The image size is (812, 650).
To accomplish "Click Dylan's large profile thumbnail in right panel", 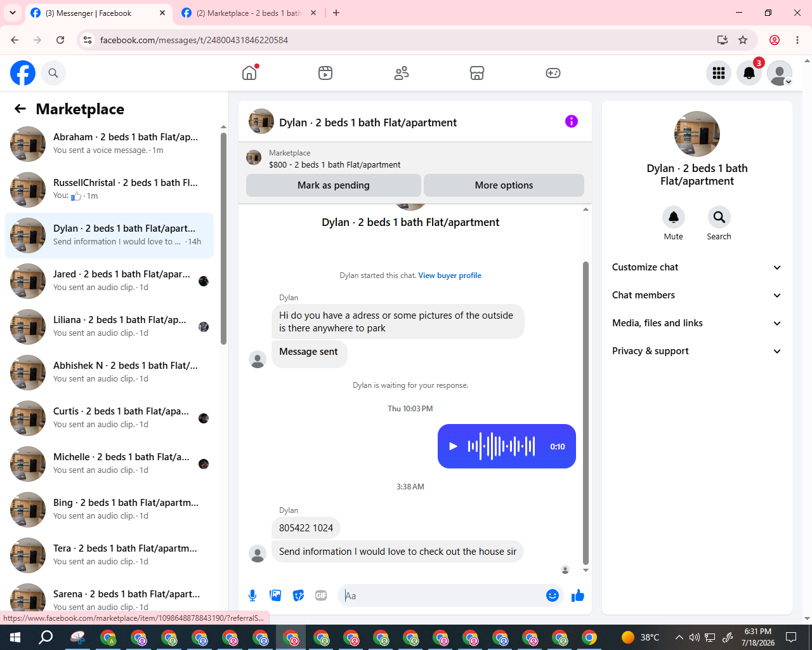I will (x=697, y=134).
